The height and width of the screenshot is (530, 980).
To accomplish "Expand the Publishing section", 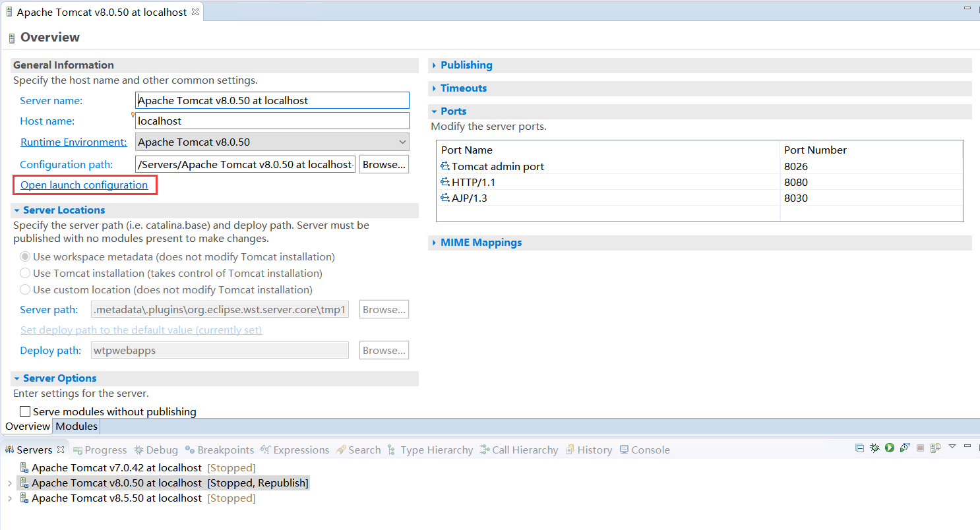I will click(x=434, y=65).
